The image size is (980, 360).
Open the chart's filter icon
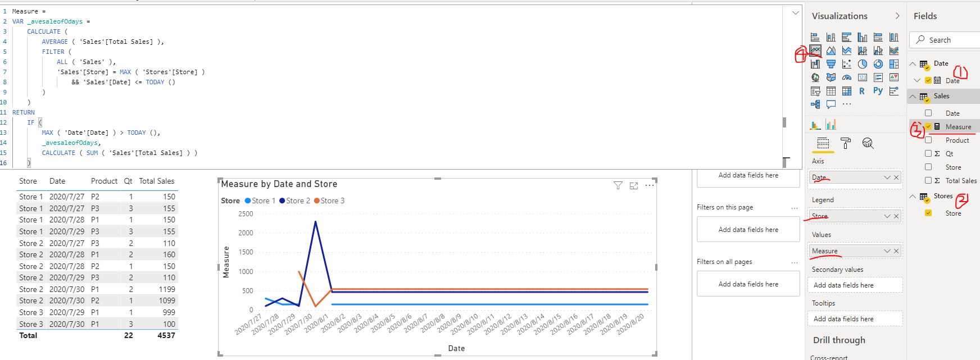click(x=618, y=185)
